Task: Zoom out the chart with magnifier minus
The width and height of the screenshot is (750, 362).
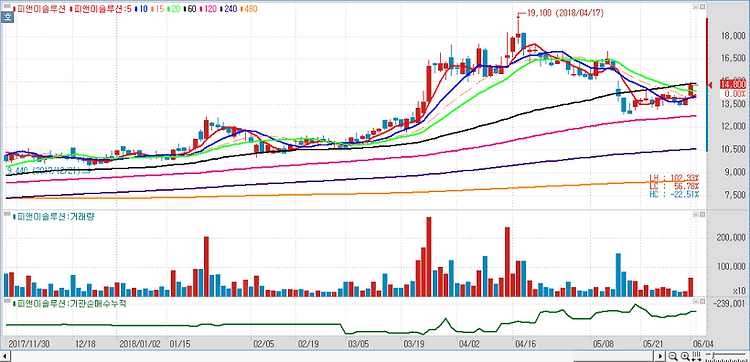Action: coord(673,356)
